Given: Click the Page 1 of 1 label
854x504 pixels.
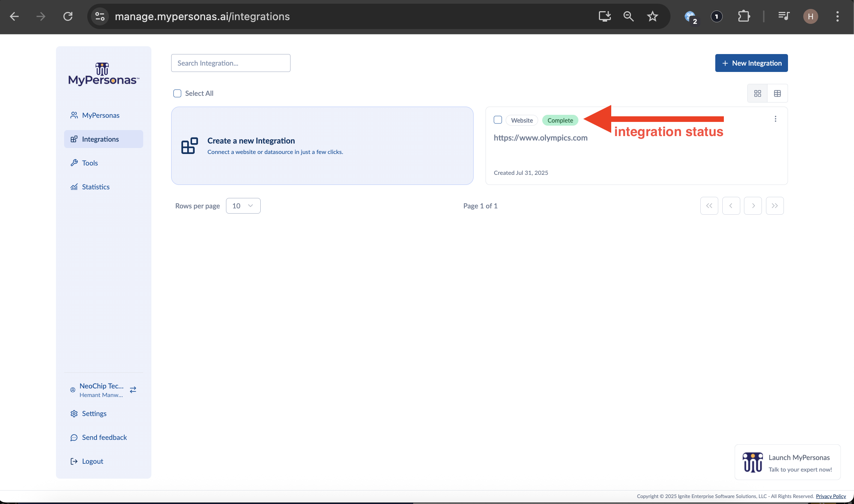Looking at the screenshot, I should pyautogui.click(x=480, y=206).
